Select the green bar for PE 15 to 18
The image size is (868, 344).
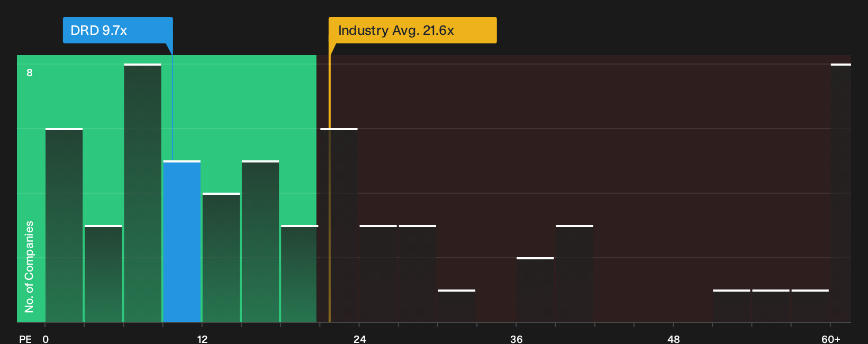pyautogui.click(x=260, y=241)
